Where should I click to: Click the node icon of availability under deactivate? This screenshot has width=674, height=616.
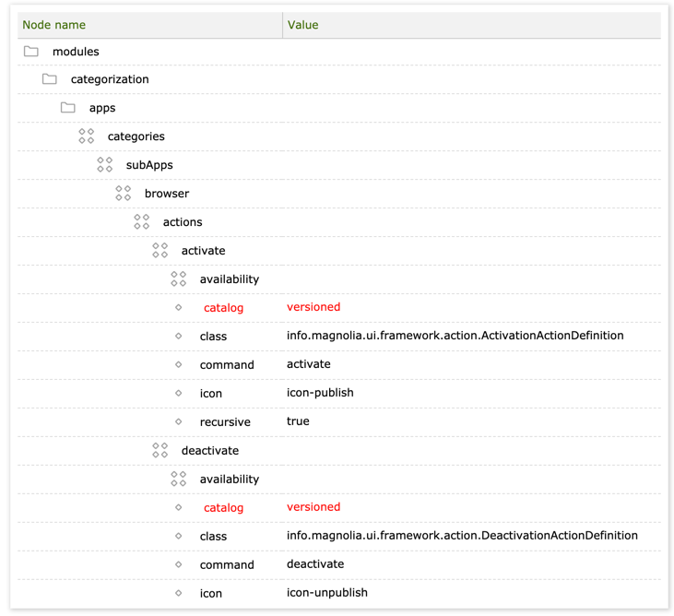tap(179, 479)
